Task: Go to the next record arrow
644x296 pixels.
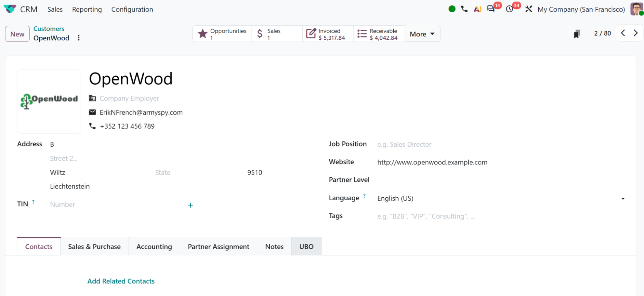Action: tap(635, 33)
